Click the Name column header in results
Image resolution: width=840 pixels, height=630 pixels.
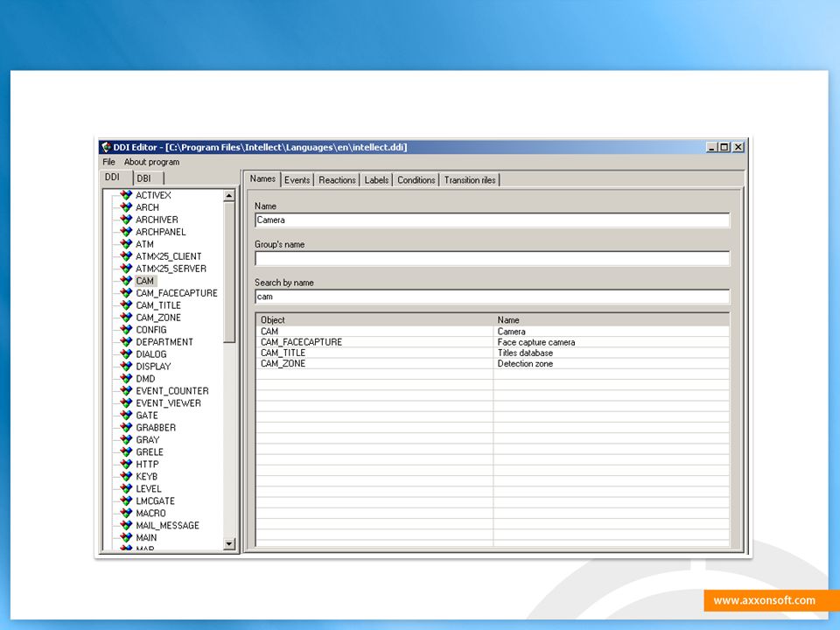[611, 320]
